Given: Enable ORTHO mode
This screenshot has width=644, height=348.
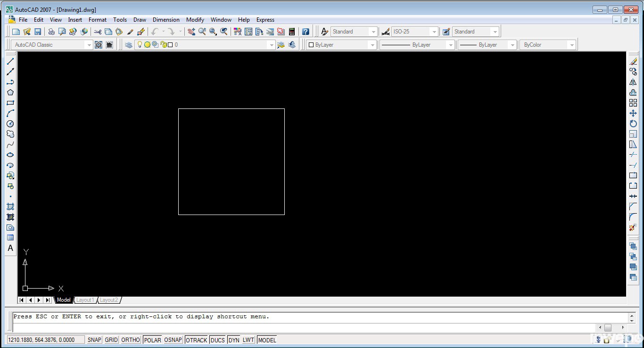Looking at the screenshot, I should click(131, 340).
